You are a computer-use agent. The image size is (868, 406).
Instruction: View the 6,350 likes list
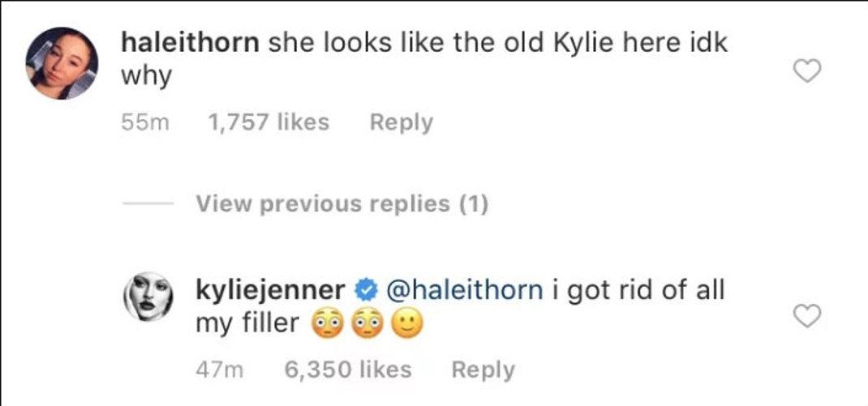click(348, 370)
